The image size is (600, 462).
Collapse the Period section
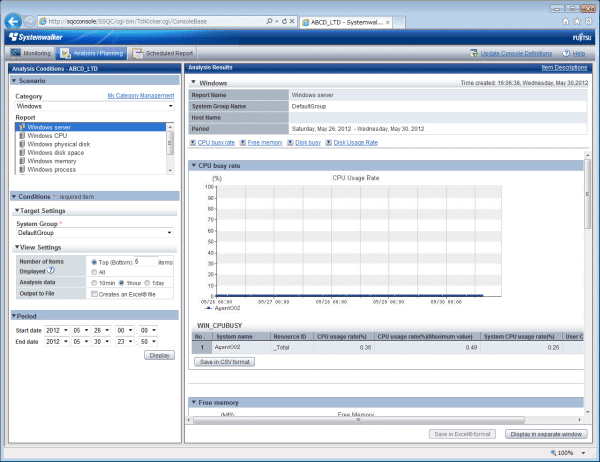pyautogui.click(x=14, y=316)
